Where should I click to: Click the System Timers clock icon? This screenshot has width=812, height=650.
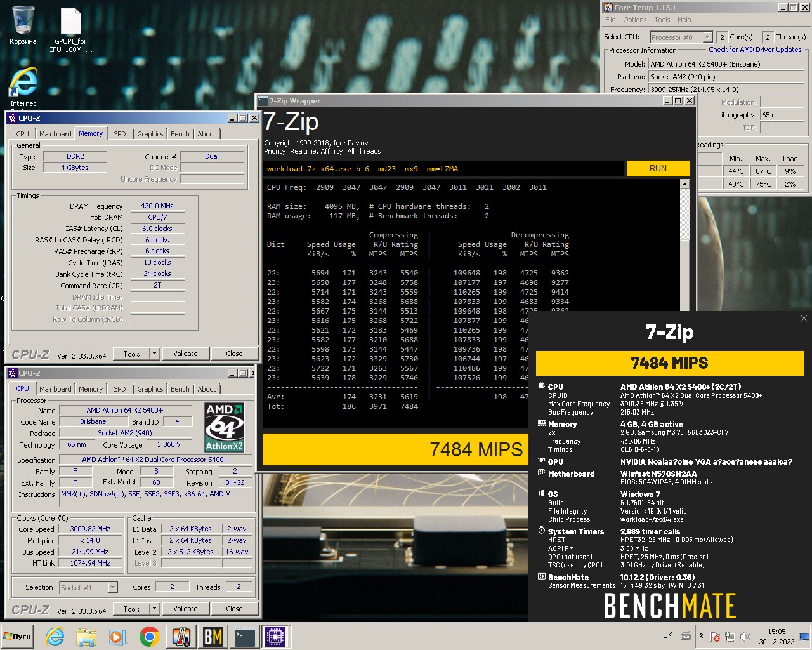(541, 531)
